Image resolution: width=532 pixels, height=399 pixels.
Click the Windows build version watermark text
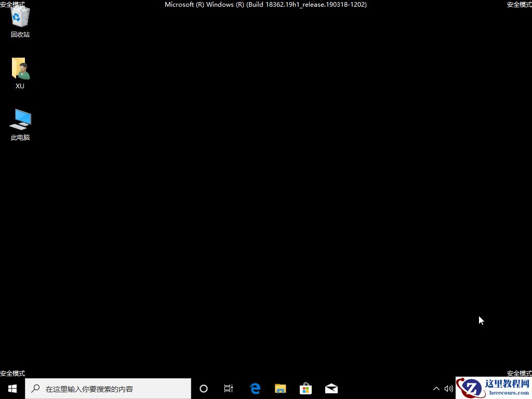click(265, 4)
